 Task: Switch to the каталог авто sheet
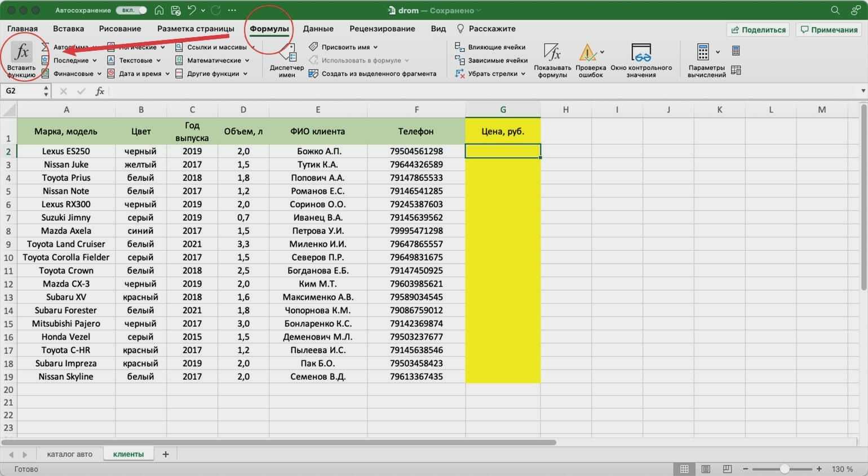(x=69, y=454)
